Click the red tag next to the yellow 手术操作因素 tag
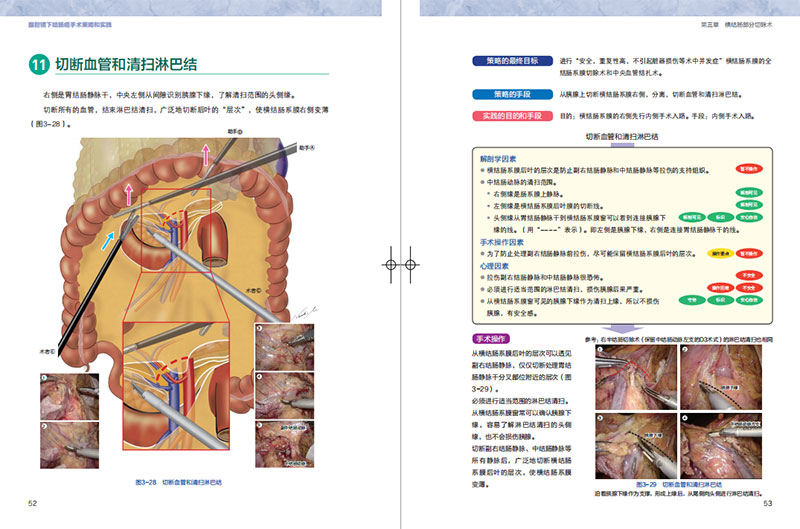Image resolution: width=800 pixels, height=529 pixels. pyautogui.click(x=748, y=254)
